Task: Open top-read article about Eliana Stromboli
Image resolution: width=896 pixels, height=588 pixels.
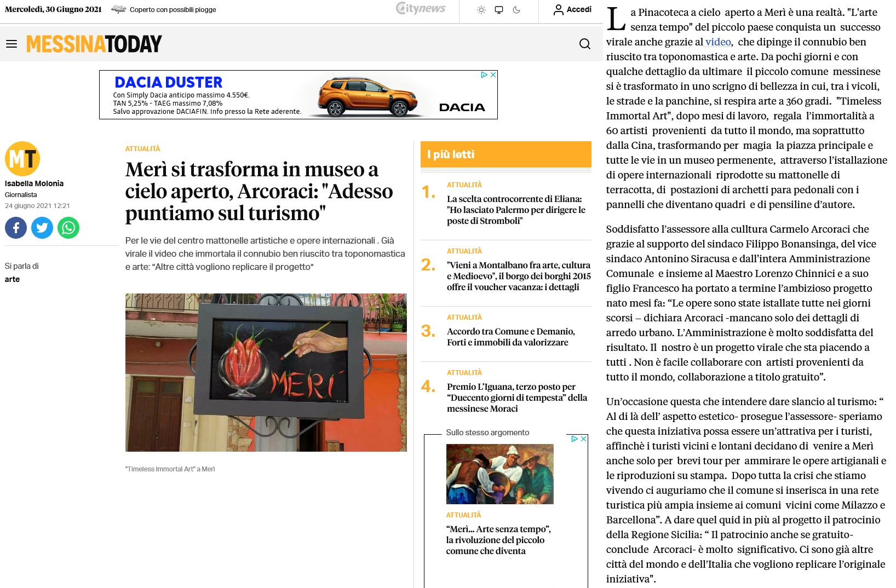Action: click(515, 210)
